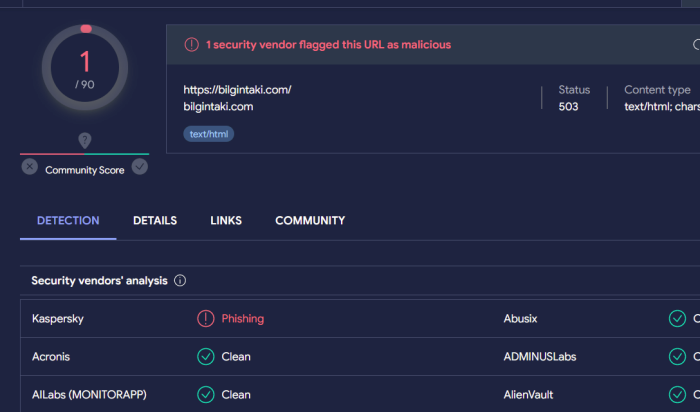Click the Community Score downvote X icon
This screenshot has width=700, height=412.
pos(29,167)
